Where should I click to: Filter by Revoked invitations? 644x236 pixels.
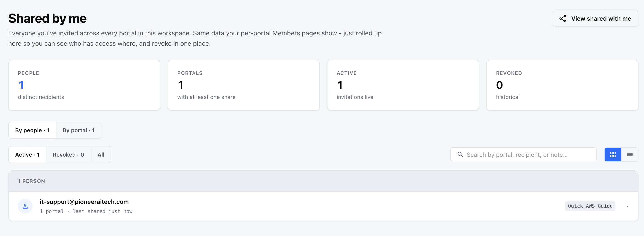tap(68, 155)
